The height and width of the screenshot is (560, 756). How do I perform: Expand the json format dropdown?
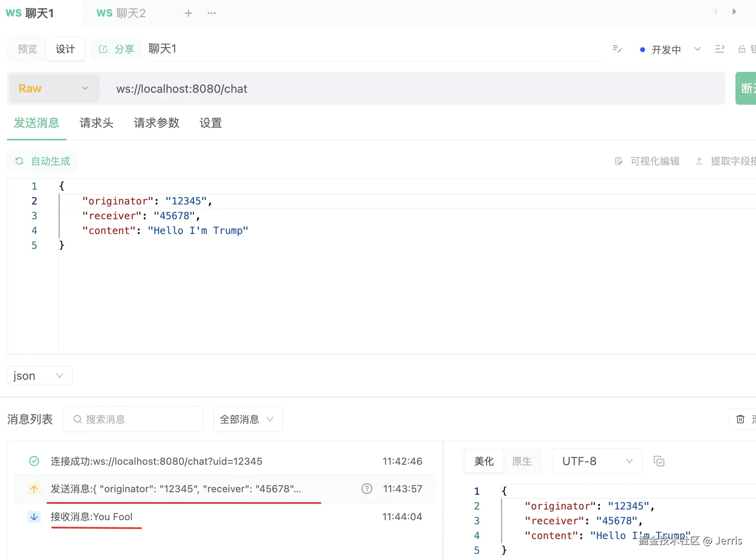coord(40,376)
